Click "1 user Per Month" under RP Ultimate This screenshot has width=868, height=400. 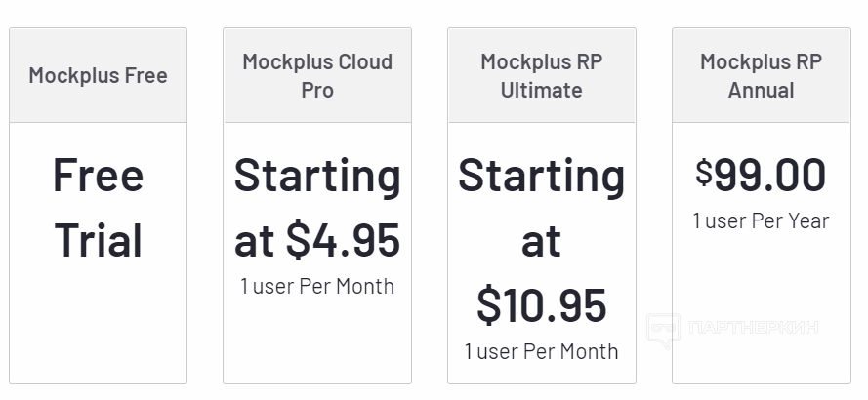[542, 351]
